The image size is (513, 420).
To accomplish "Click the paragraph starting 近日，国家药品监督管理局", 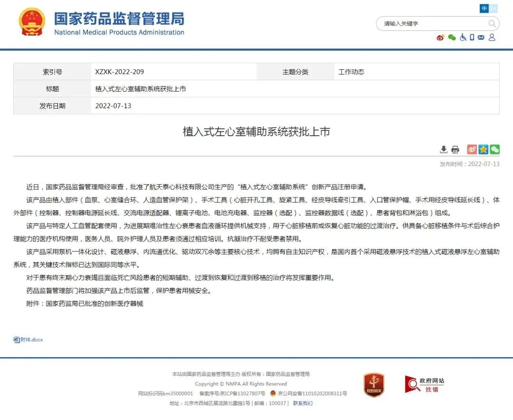I will point(198,187).
